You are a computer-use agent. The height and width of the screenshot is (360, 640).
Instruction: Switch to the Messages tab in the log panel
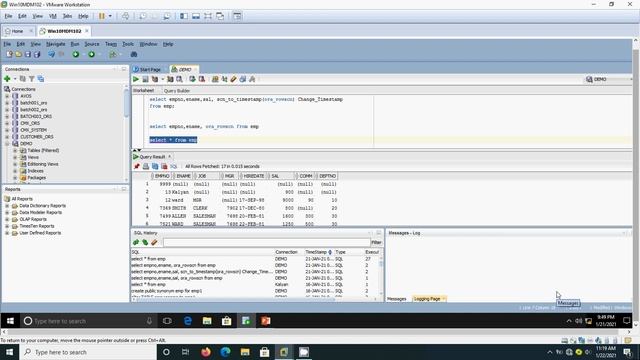click(397, 299)
